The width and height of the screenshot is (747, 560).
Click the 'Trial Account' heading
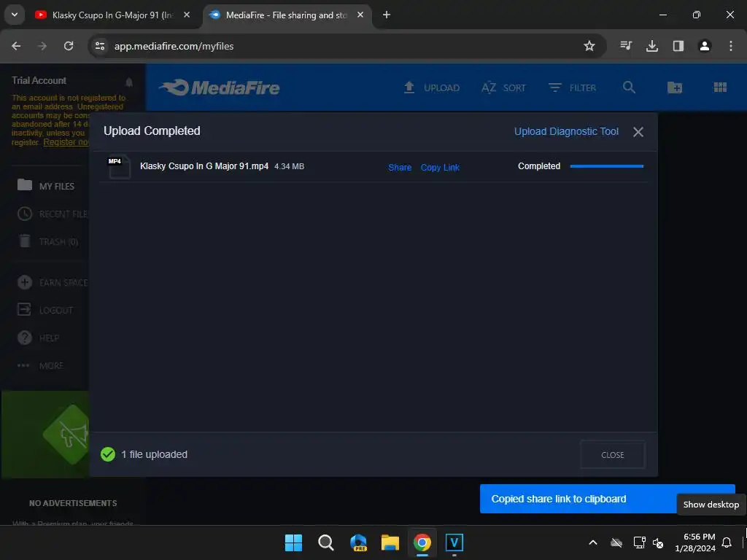[x=39, y=80]
